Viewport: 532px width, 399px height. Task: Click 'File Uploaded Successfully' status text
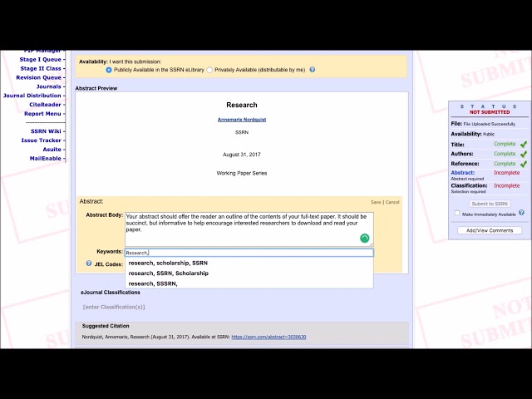pos(489,124)
